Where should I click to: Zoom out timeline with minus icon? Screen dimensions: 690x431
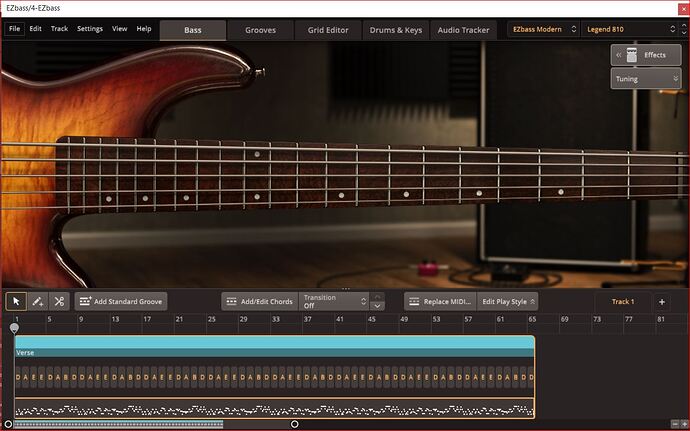click(x=675, y=424)
